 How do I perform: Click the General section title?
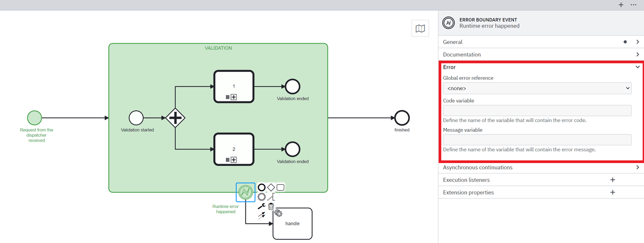(x=453, y=42)
